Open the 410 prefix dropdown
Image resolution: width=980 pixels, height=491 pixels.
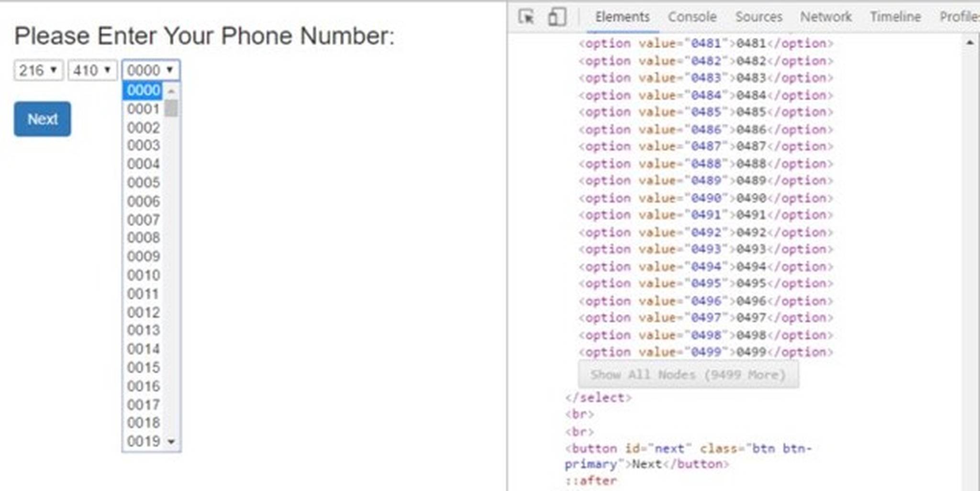click(92, 70)
